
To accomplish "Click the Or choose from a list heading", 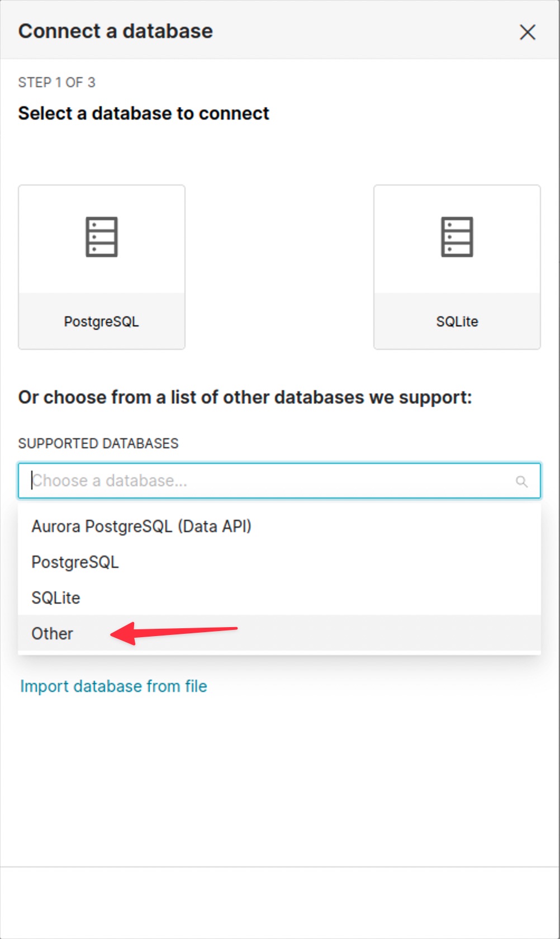I will [245, 397].
